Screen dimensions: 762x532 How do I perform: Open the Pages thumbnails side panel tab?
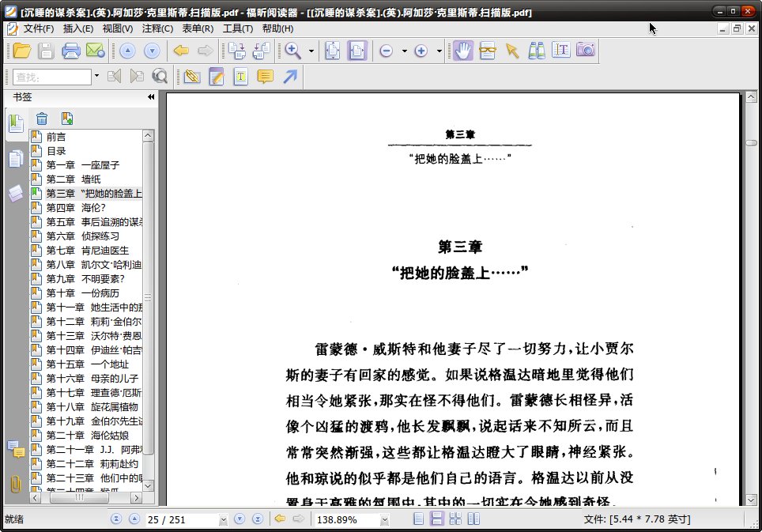point(16,158)
